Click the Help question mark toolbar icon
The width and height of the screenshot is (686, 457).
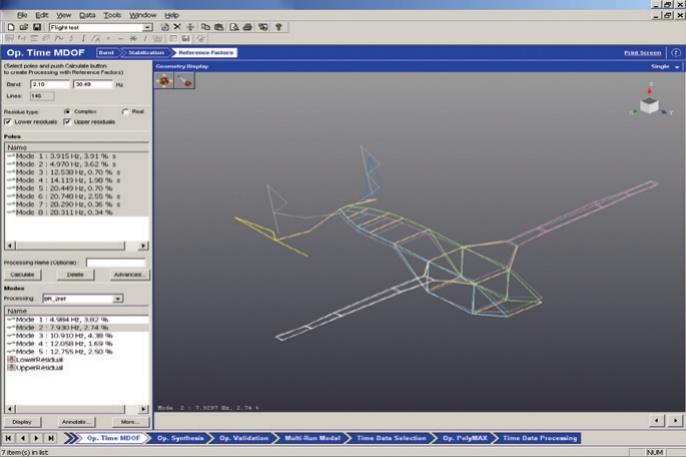[x=279, y=27]
